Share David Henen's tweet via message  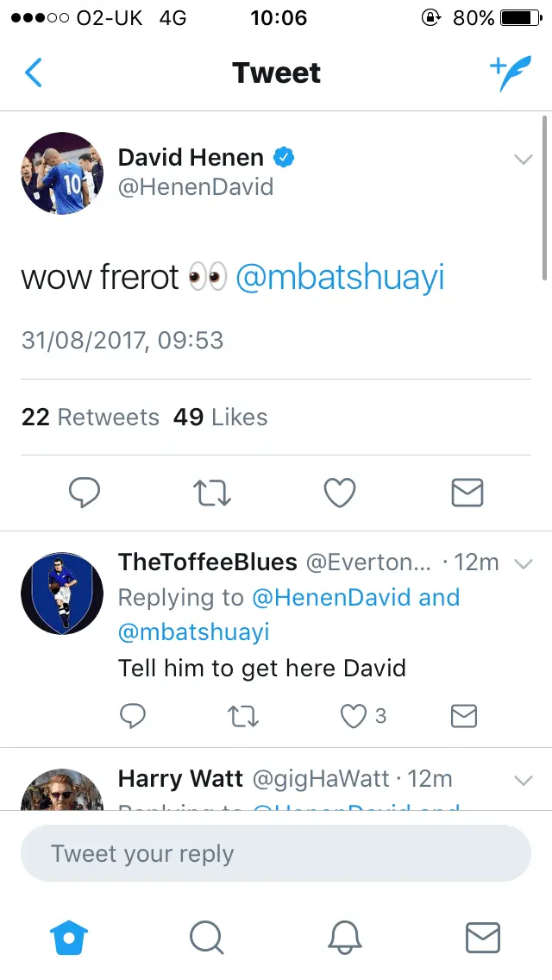click(467, 493)
